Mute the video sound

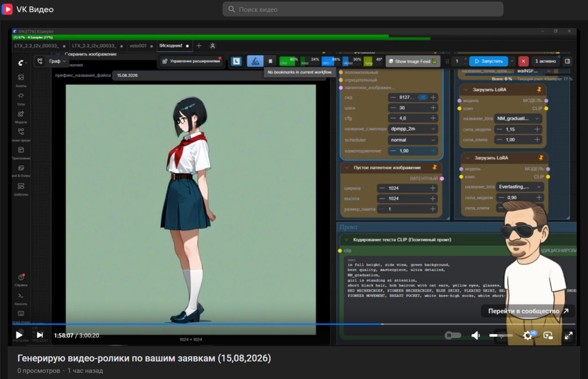(x=476, y=336)
